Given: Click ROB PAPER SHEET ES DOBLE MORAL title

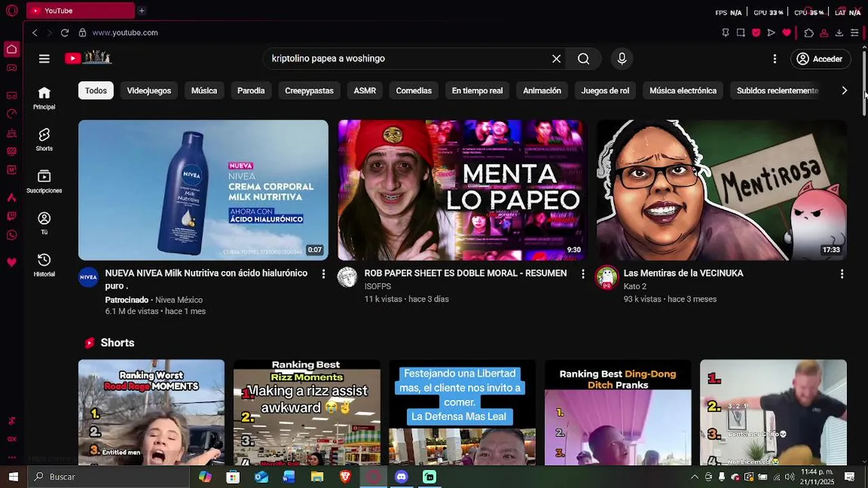Looking at the screenshot, I should coord(465,273).
